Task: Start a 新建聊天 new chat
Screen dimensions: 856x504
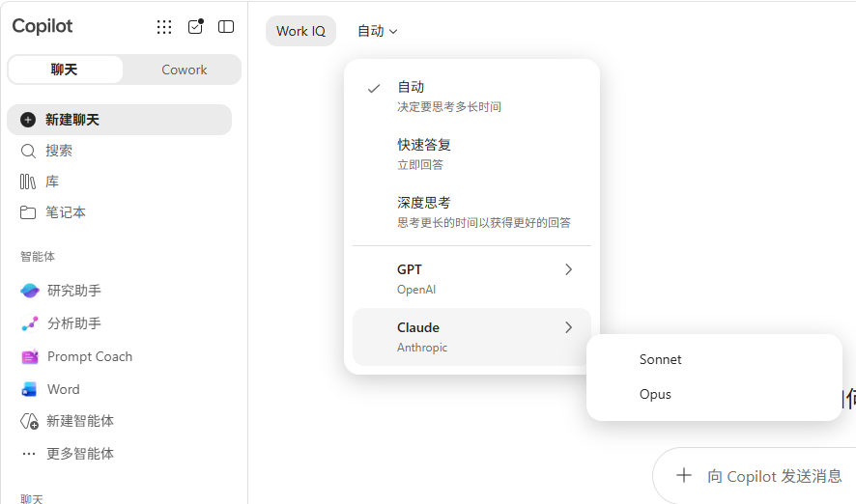Action: (x=120, y=120)
